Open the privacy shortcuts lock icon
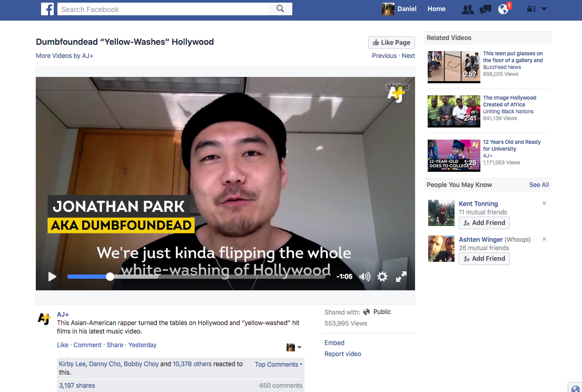 (531, 9)
